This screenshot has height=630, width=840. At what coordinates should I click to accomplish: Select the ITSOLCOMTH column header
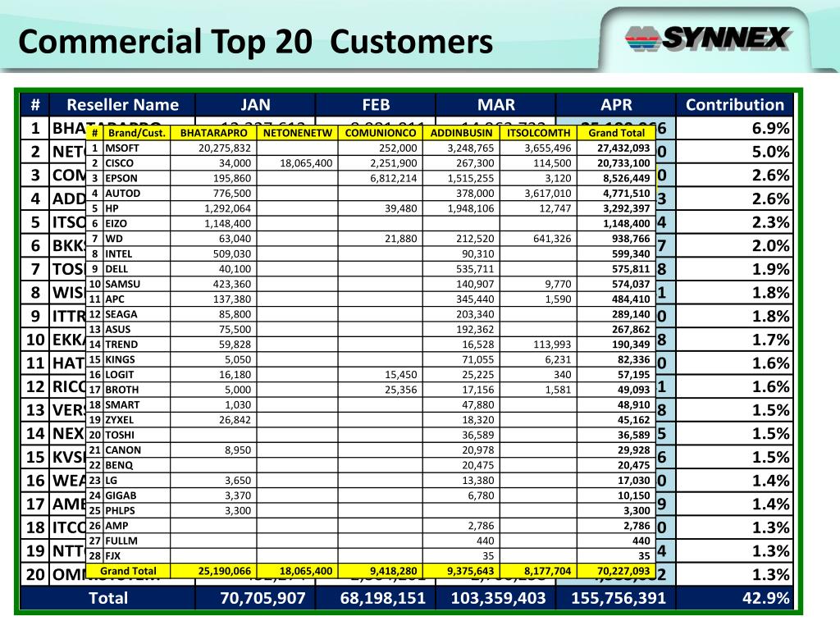click(538, 133)
